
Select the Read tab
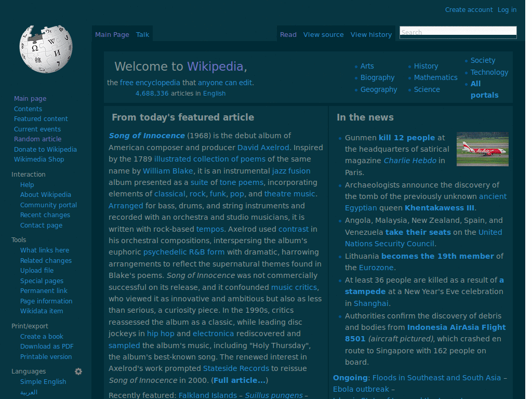288,35
